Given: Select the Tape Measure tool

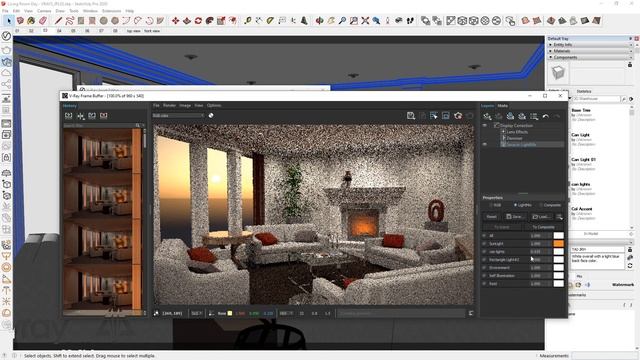Looking at the screenshot, I should tap(248, 20).
